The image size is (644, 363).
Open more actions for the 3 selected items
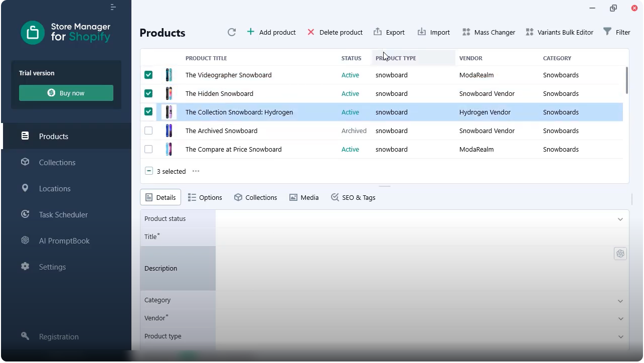pyautogui.click(x=196, y=171)
